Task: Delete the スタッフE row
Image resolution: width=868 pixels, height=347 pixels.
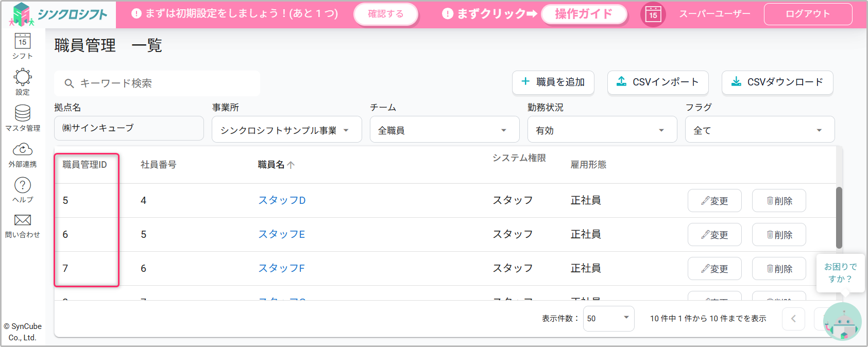Action: [x=778, y=235]
